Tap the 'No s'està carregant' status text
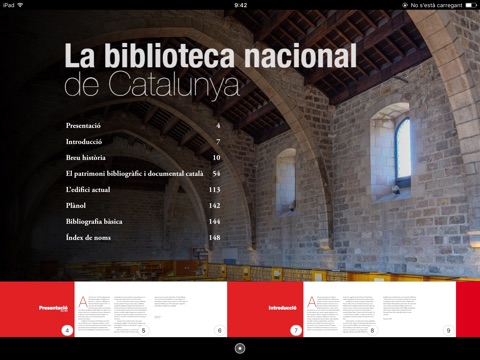 436,5
